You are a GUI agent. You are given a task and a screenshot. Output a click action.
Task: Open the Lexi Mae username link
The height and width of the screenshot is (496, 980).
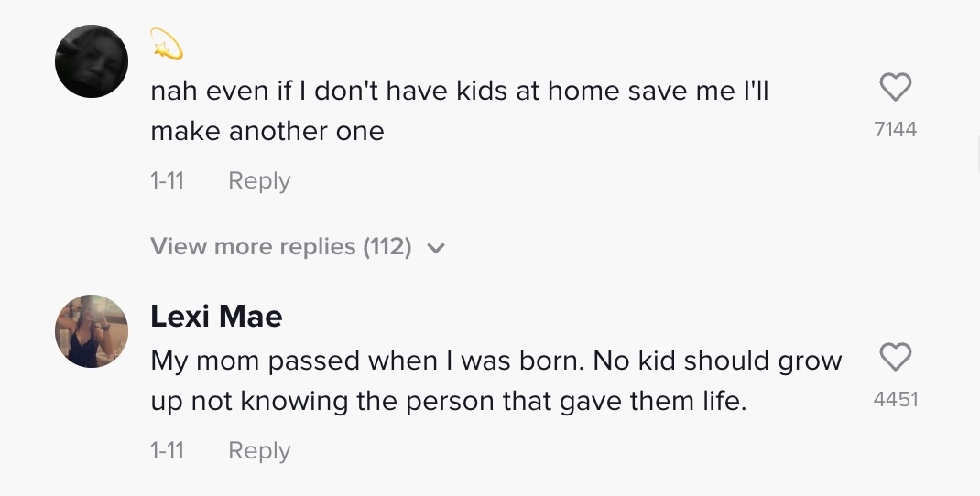coord(216,316)
